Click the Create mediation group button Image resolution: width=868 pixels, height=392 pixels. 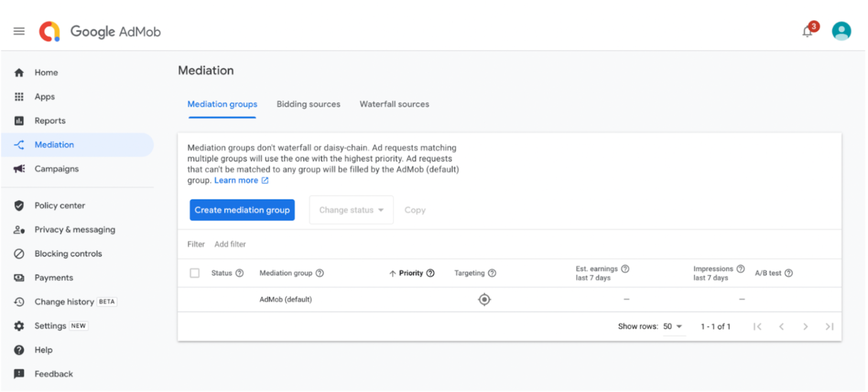[x=242, y=210]
